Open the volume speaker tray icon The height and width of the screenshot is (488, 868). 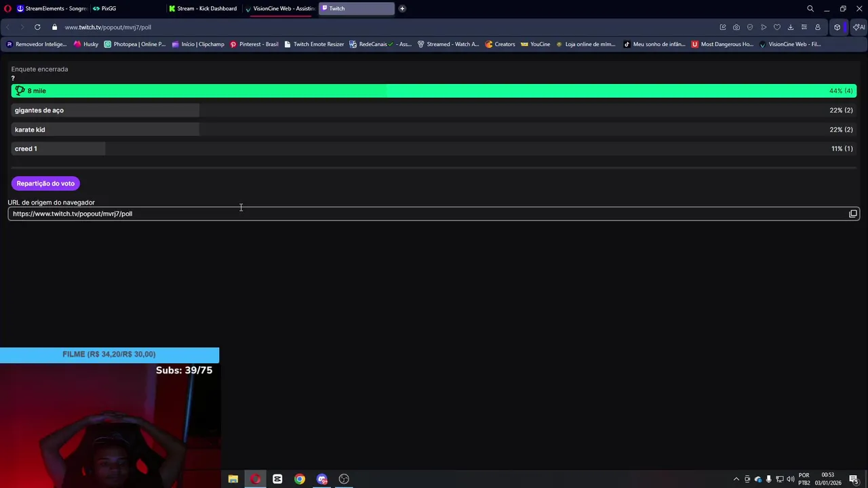click(791, 479)
